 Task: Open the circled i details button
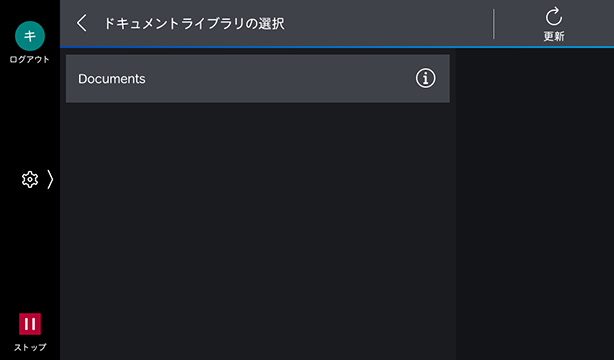pos(425,78)
